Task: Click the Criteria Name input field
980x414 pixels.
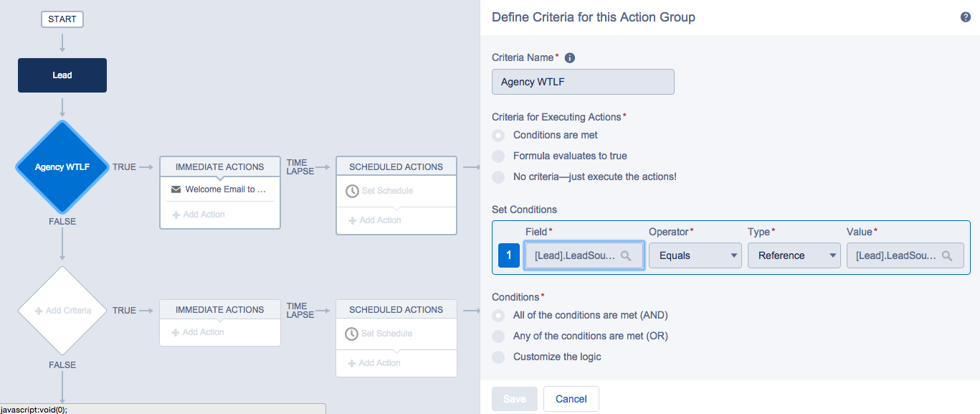Action: point(582,82)
